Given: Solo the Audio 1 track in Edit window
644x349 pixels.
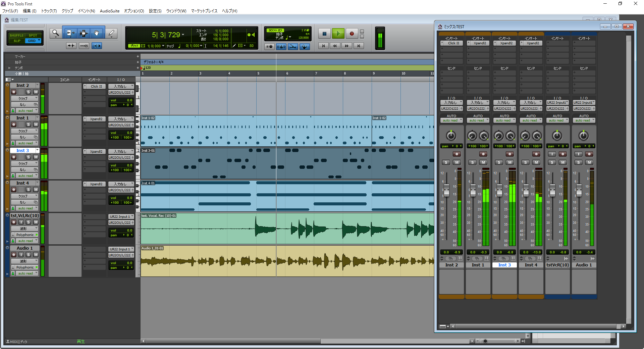Looking at the screenshot, I should [29, 255].
